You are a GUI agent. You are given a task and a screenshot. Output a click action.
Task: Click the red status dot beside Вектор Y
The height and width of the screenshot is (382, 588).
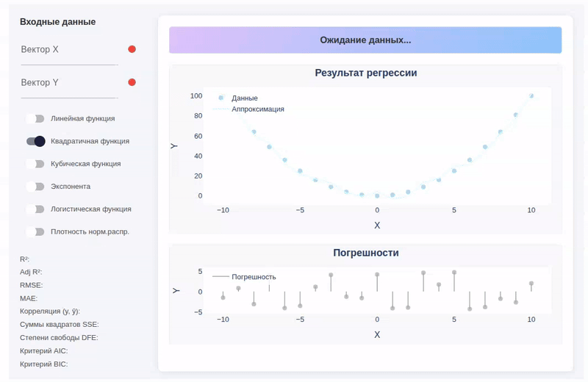pos(132,82)
